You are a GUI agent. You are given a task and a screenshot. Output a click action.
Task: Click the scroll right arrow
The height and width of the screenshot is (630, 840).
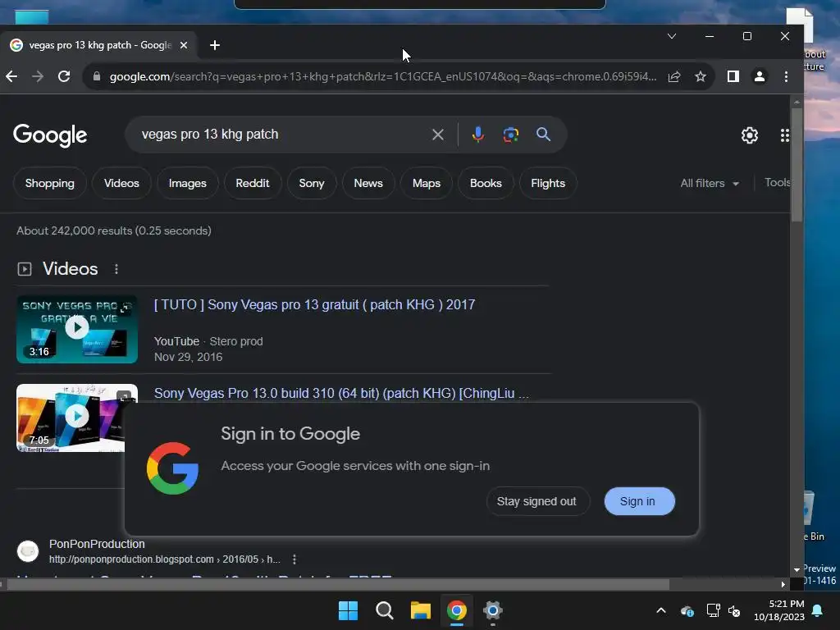[x=783, y=584]
